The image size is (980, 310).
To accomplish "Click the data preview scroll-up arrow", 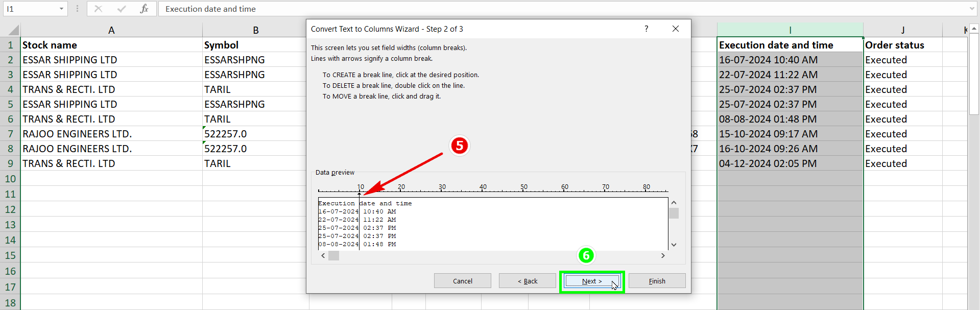I will pyautogui.click(x=674, y=202).
